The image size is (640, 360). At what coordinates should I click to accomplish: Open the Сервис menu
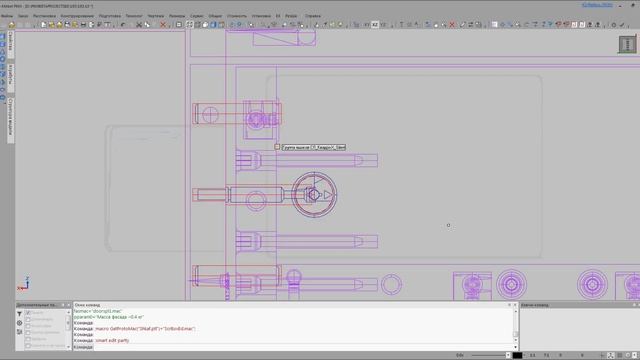[x=197, y=16]
